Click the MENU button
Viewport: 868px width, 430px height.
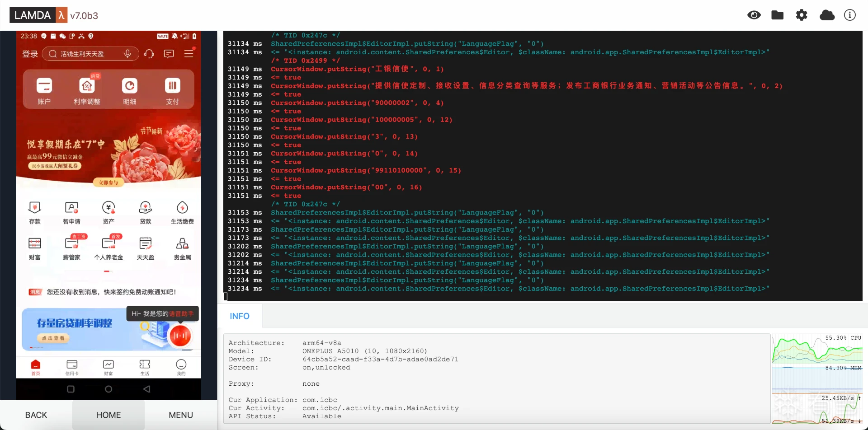[181, 415]
